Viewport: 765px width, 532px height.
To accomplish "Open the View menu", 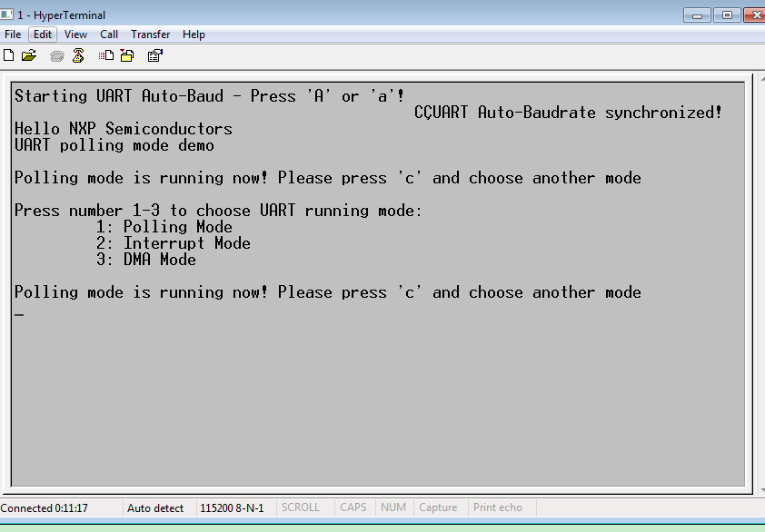I will pyautogui.click(x=75, y=34).
